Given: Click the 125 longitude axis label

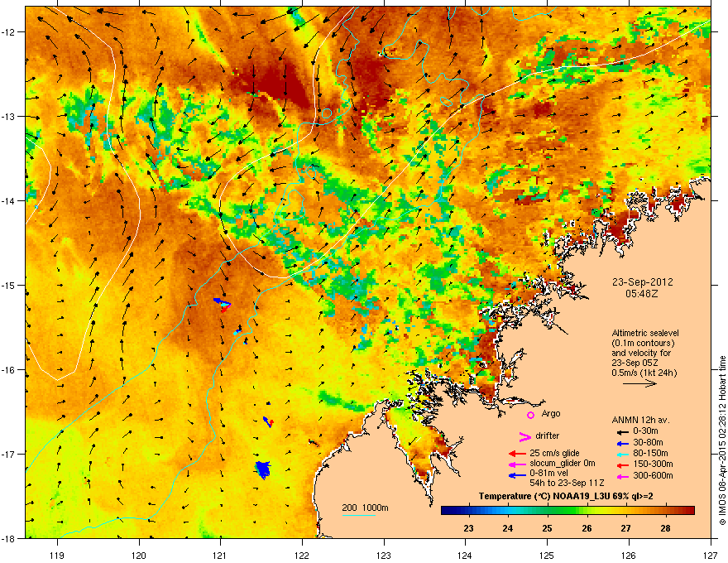Looking at the screenshot, I should pyautogui.click(x=547, y=555).
